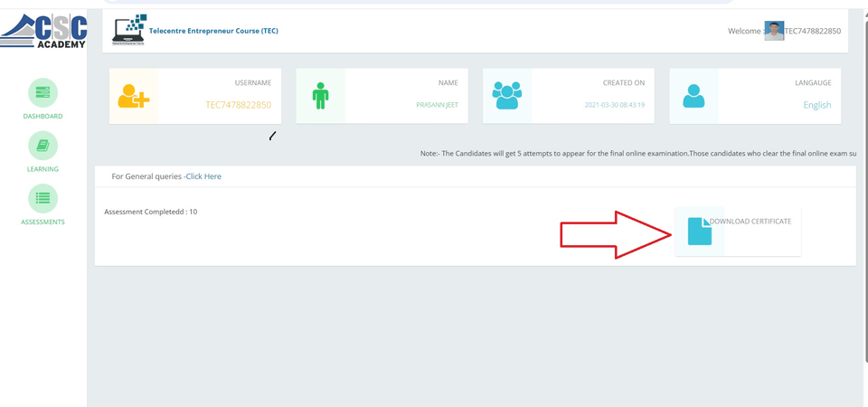The width and height of the screenshot is (868, 407).
Task: Click the USERNAME card label
Action: (253, 83)
